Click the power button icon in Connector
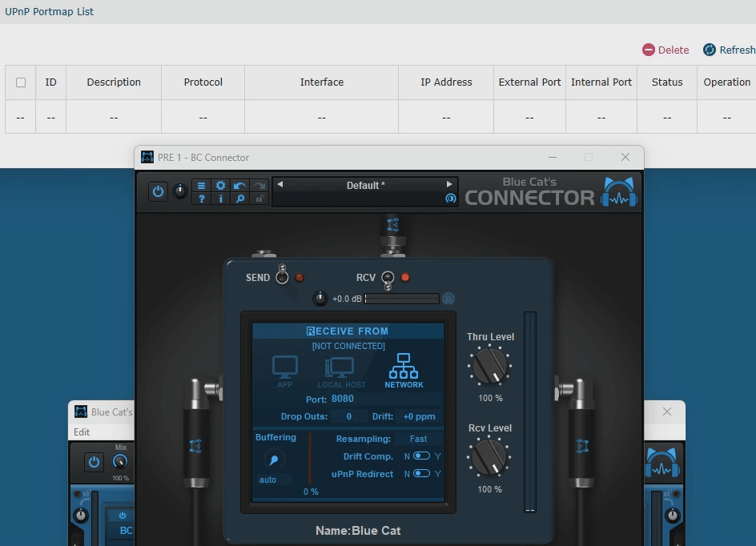Viewport: 756px width, 546px height. tap(158, 191)
